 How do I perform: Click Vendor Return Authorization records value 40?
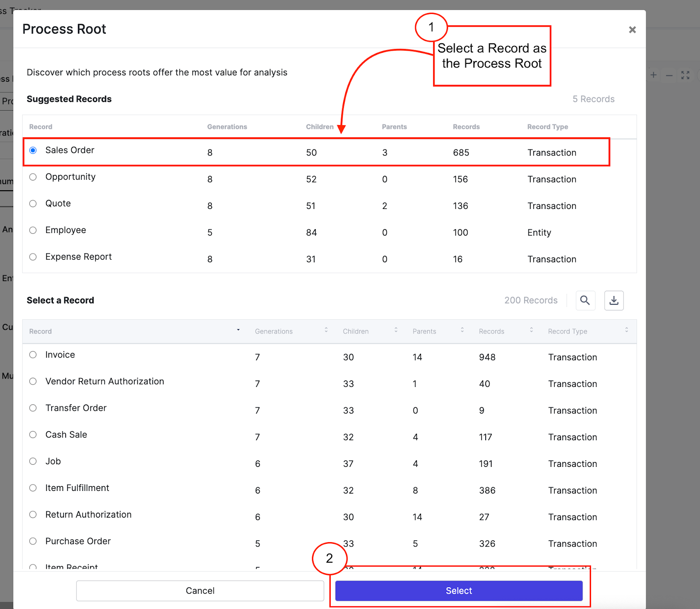484,384
